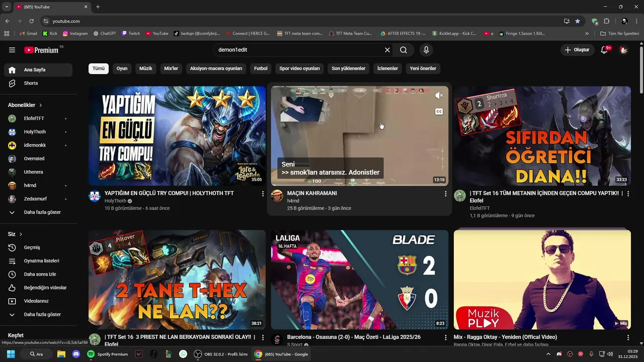644x362 pixels.
Task: Select the Oyun filter chip
Action: coord(122,68)
